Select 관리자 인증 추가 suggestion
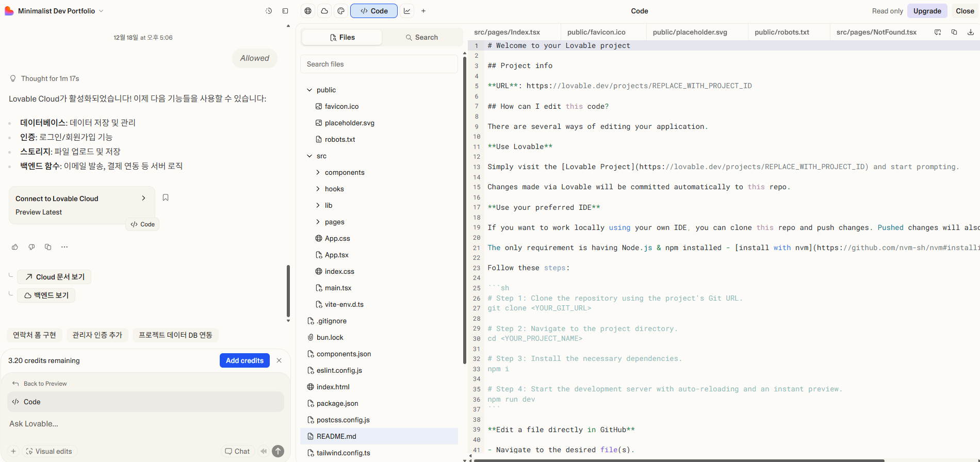This screenshot has height=462, width=980. pos(97,335)
